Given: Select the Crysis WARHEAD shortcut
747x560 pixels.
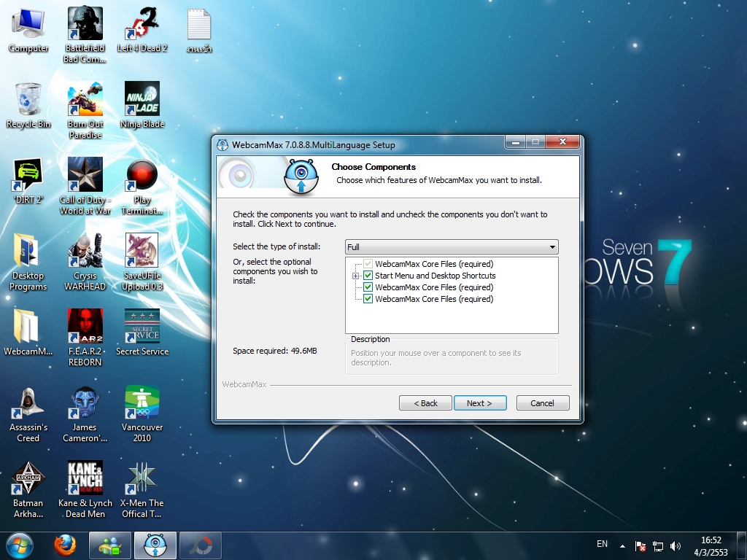Looking at the screenshot, I should [85, 262].
